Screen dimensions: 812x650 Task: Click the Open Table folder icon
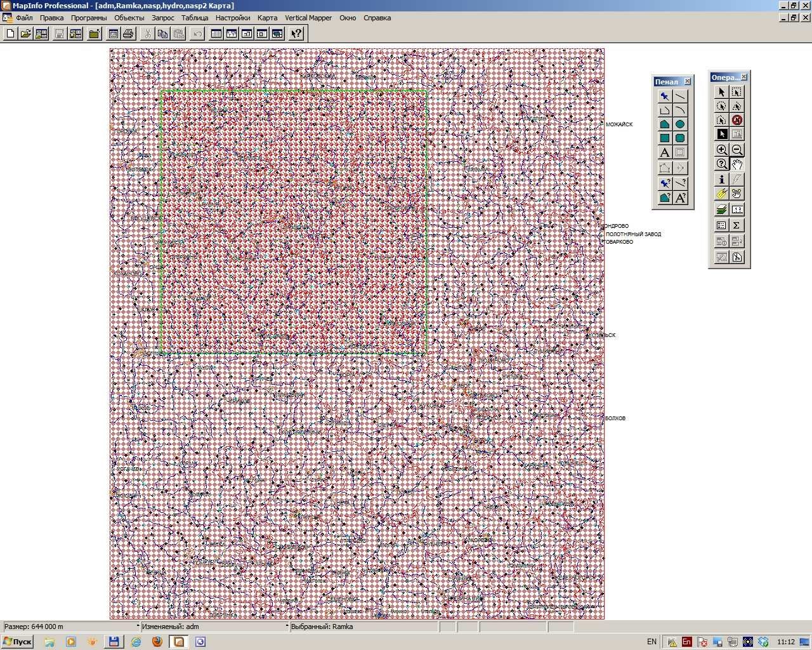pyautogui.click(x=26, y=34)
